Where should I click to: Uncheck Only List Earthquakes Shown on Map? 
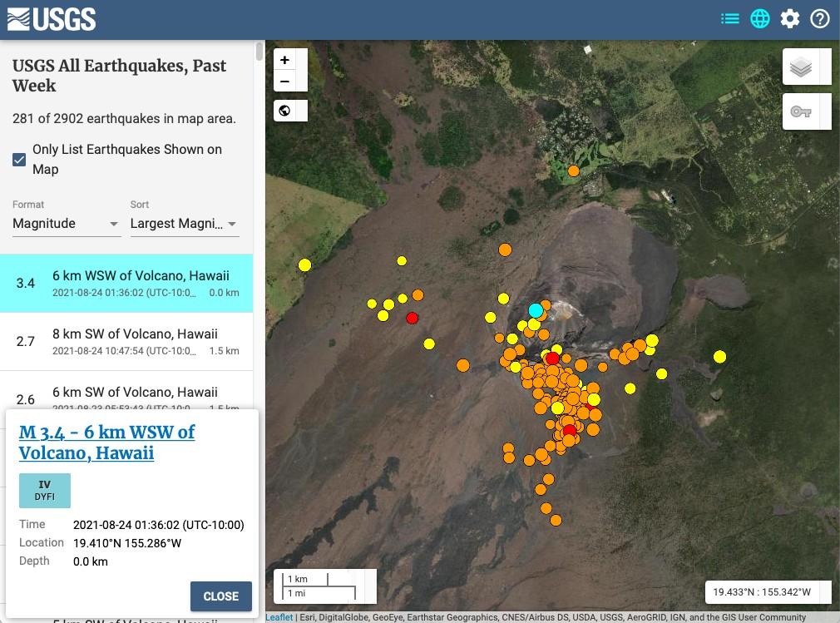tap(19, 160)
